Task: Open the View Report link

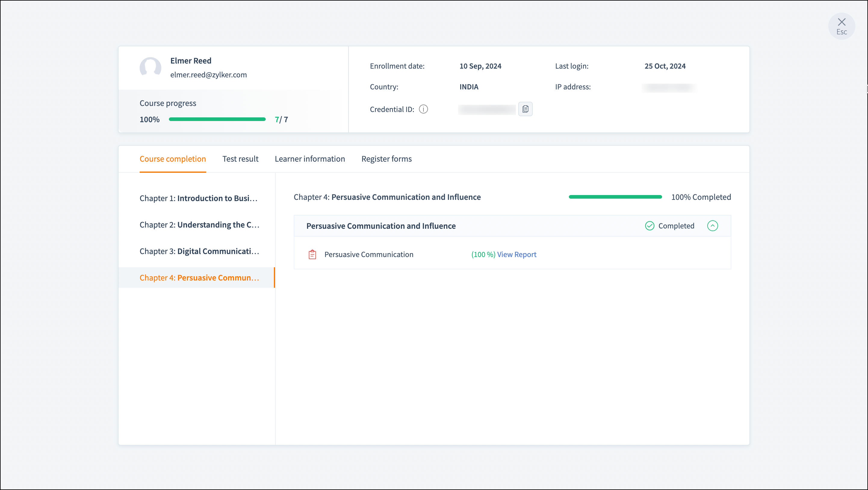Action: click(x=516, y=254)
